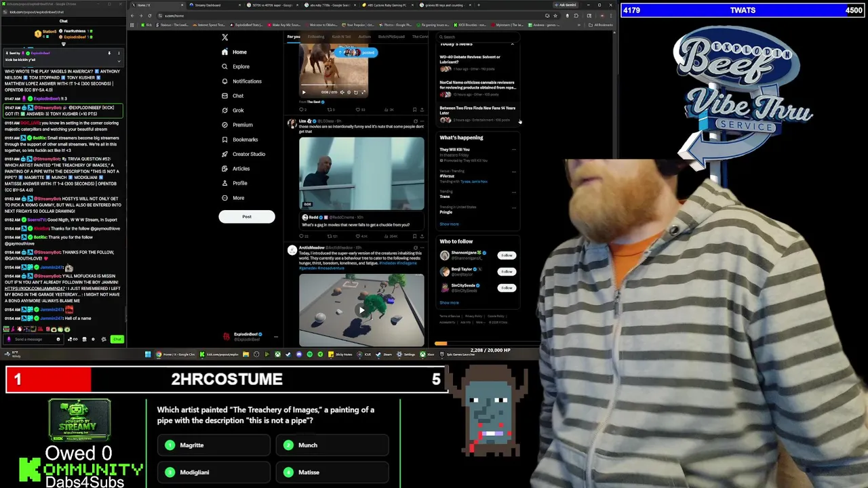Open the dog video settings gear
Screen dimensions: 868x488
pos(349,92)
